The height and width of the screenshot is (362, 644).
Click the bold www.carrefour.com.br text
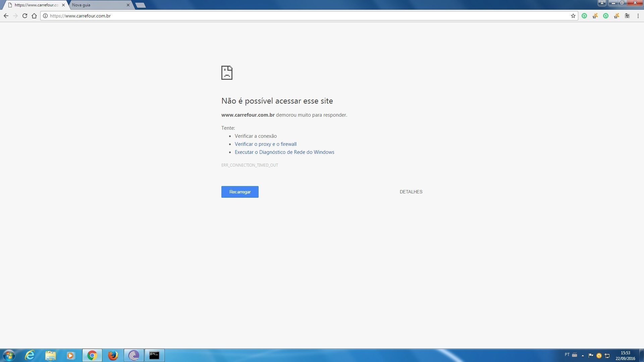[x=248, y=115]
